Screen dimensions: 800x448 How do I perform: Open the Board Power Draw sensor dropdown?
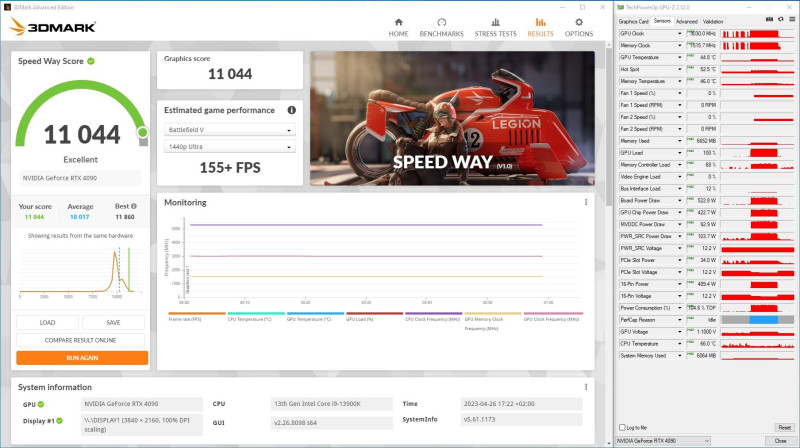pos(680,201)
